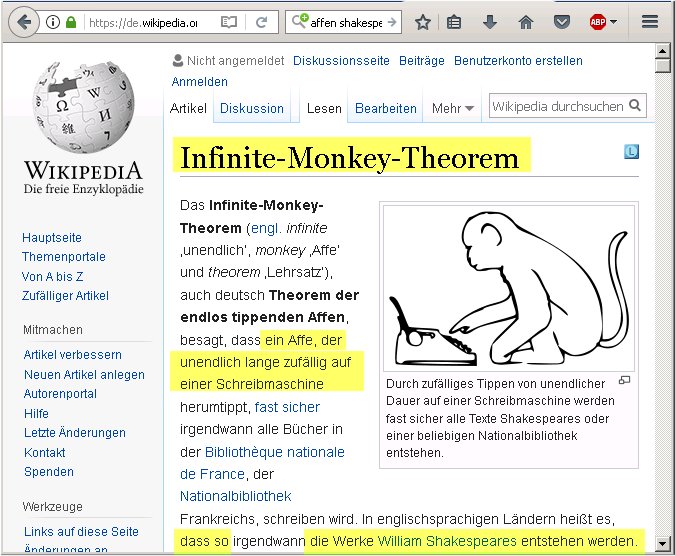Bookmark this page with the star icon
The height and width of the screenshot is (556, 675).
423,22
